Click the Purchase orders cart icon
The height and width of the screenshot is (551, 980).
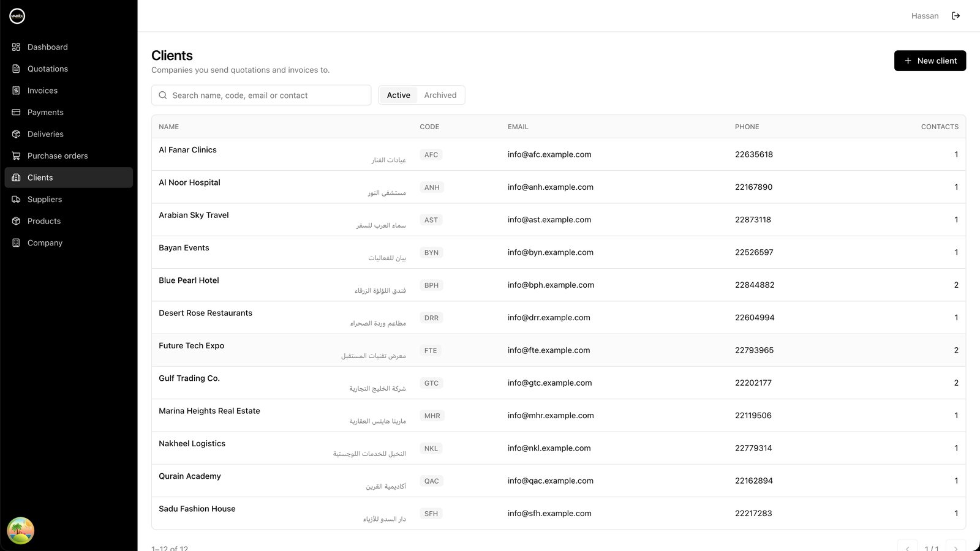[16, 156]
